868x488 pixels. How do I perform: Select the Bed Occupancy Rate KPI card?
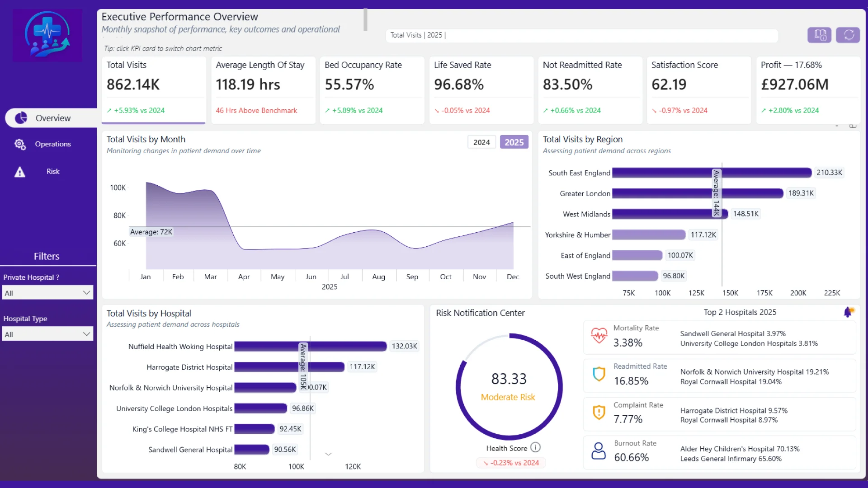(372, 90)
